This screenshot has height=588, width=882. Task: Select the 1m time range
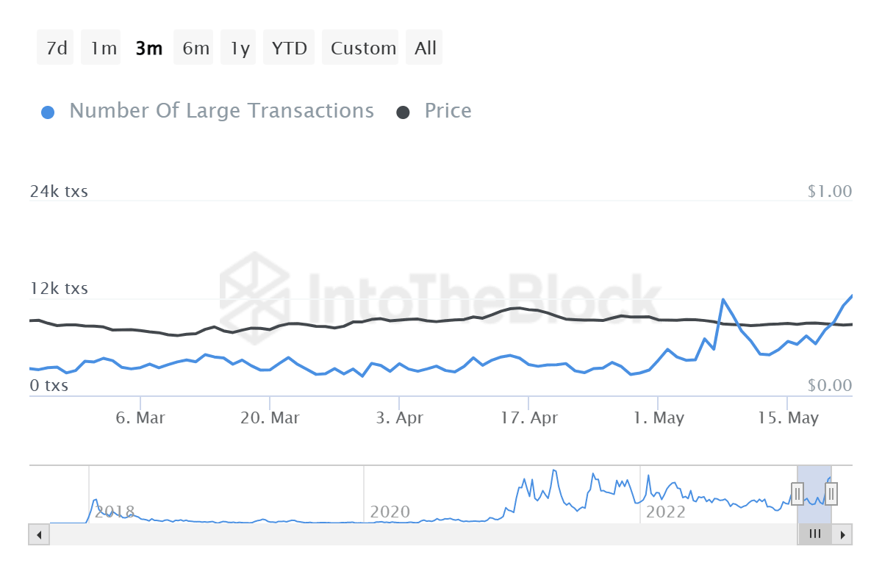click(x=103, y=49)
